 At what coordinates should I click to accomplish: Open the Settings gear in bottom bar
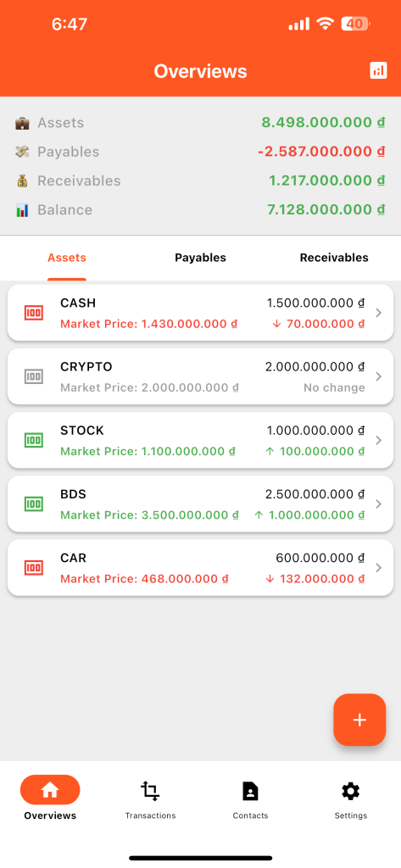351,798
